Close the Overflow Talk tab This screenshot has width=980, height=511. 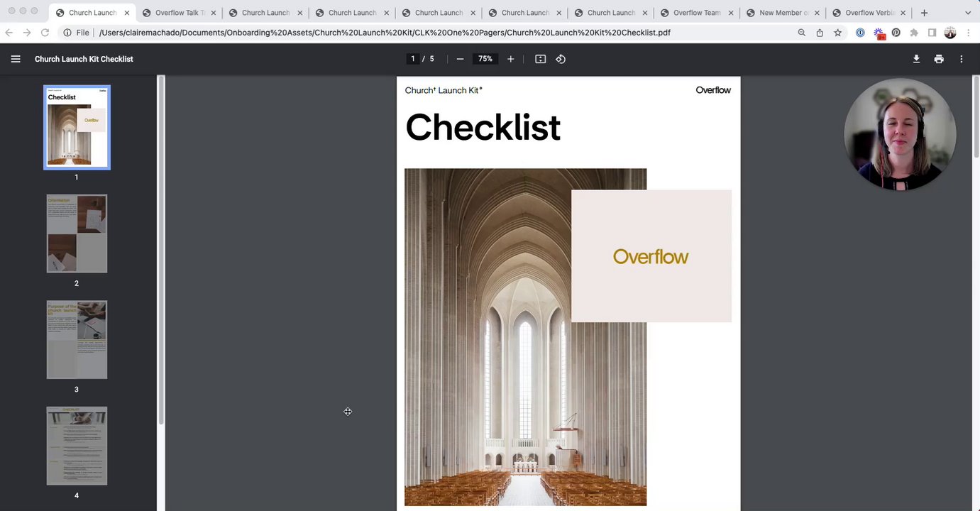(214, 13)
